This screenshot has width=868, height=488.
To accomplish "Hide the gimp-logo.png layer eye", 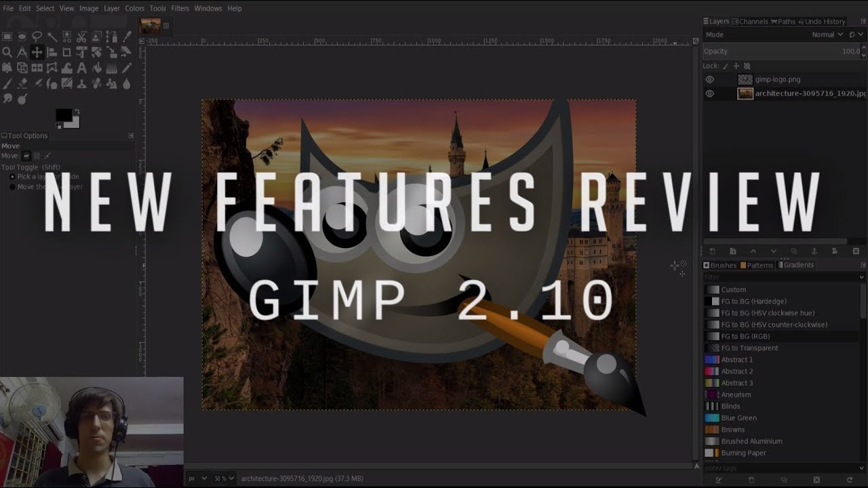I will pos(710,79).
